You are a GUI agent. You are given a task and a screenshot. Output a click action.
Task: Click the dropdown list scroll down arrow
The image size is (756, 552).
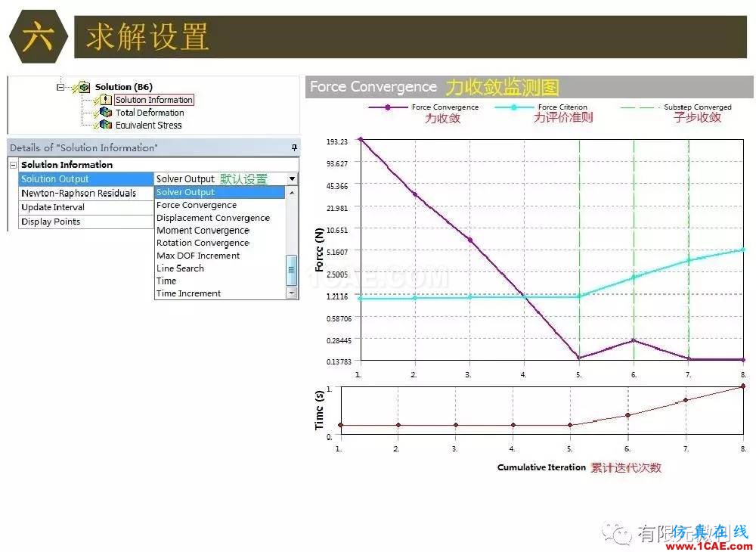(x=292, y=293)
